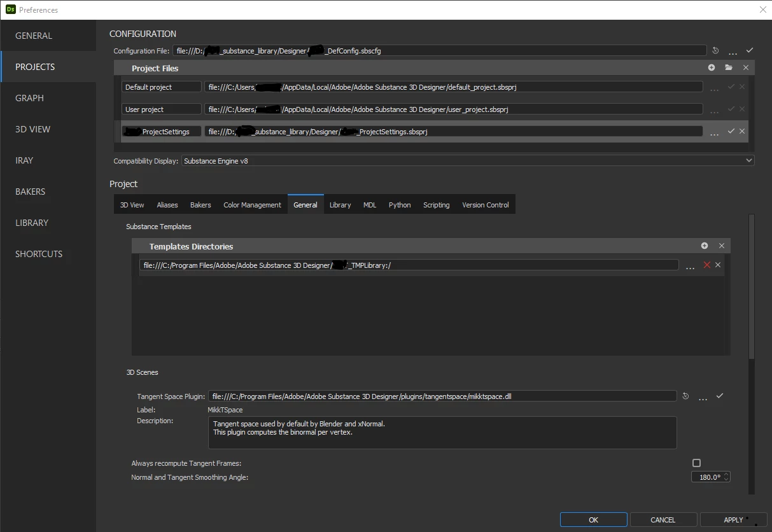Click the CANCEL button
Viewport: 772px width, 532px height.
point(663,520)
